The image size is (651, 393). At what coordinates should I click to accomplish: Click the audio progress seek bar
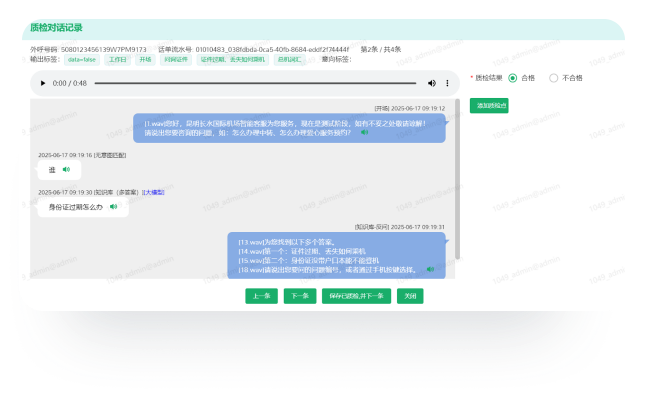255,83
